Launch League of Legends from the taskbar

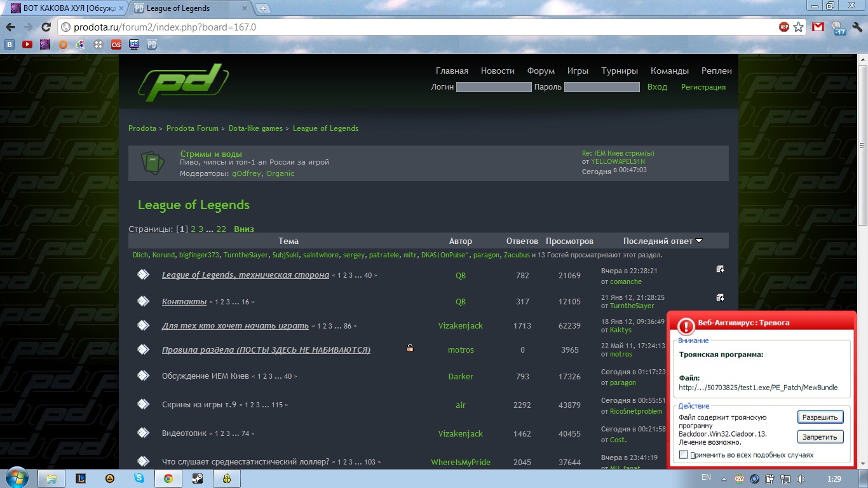[81, 478]
